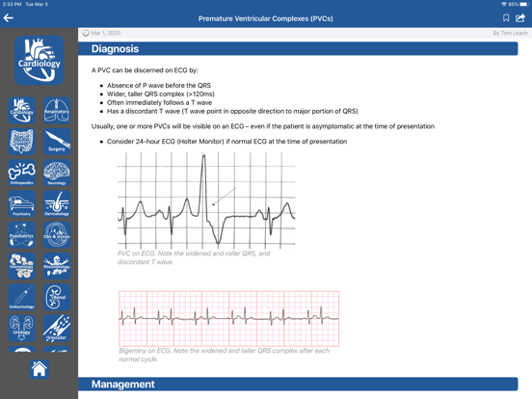The width and height of the screenshot is (532, 399).
Task: Open the Neurology brain category
Action: (x=57, y=173)
